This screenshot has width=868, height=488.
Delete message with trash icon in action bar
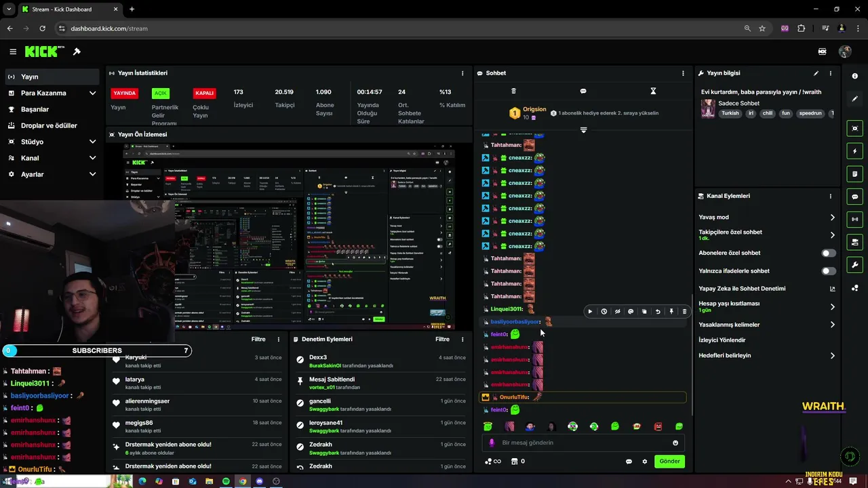tap(684, 312)
